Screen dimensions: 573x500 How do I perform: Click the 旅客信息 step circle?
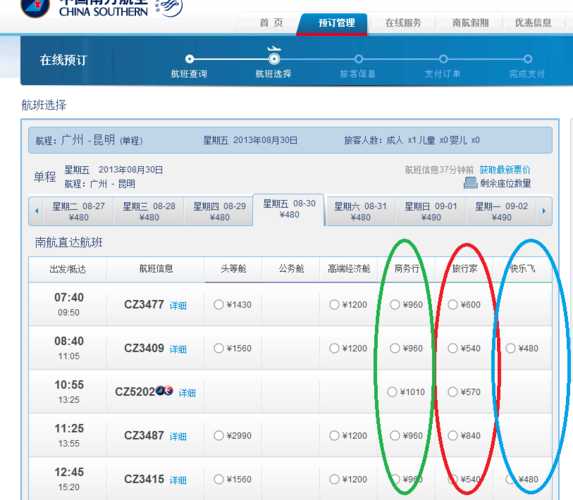click(x=358, y=59)
